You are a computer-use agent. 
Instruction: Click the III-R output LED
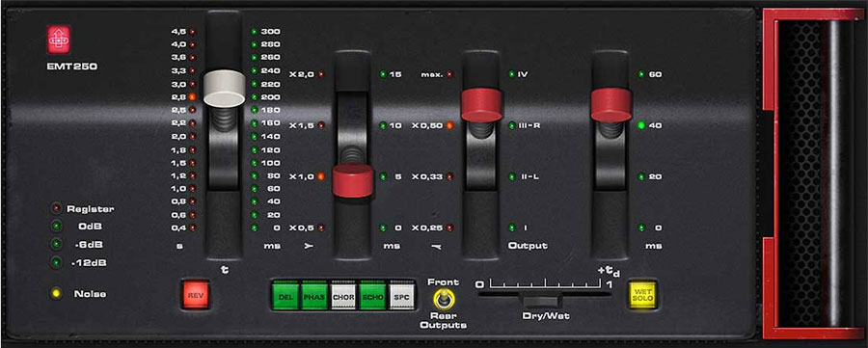pos(512,125)
